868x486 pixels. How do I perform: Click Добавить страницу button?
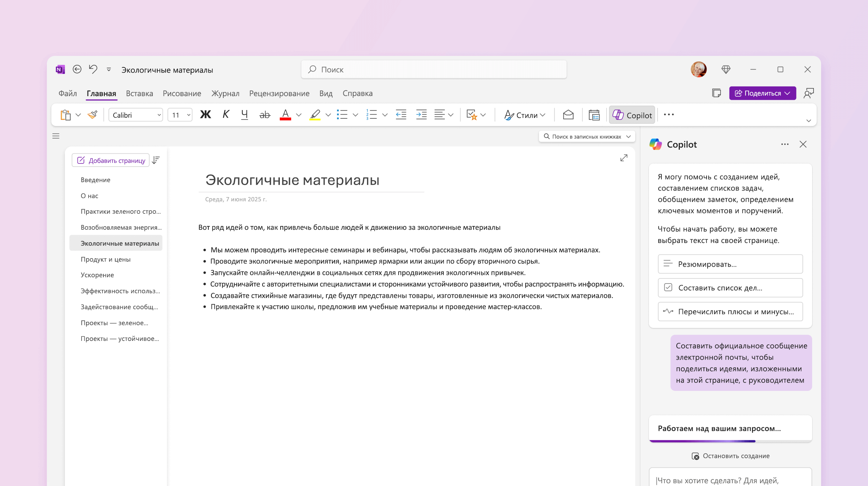point(111,160)
